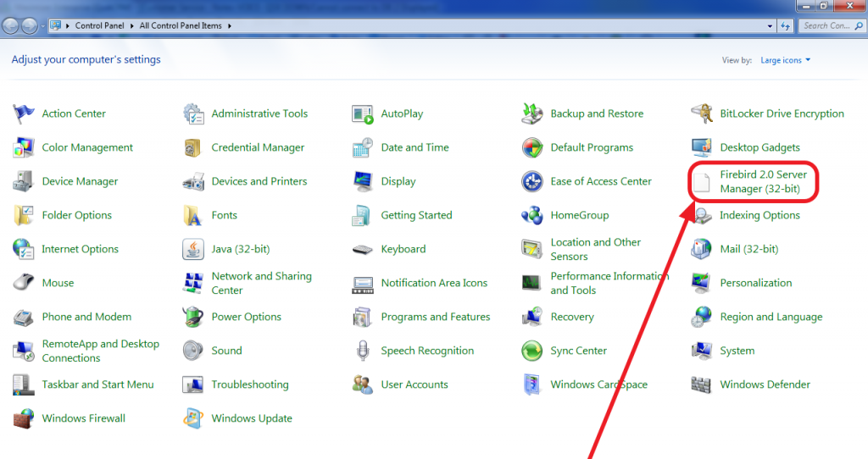Viewport: 868px width, 459px height.
Task: Open the Windows Update icon
Action: tap(193, 418)
